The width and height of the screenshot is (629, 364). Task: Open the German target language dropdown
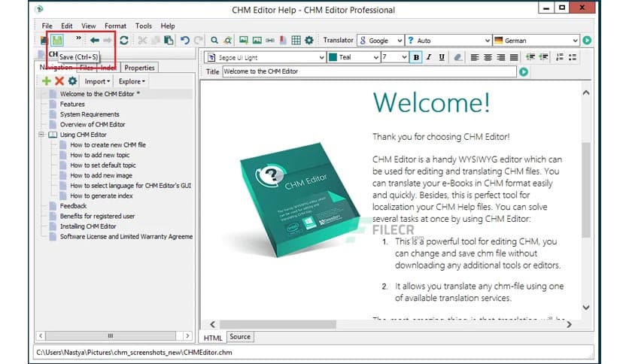click(x=536, y=41)
